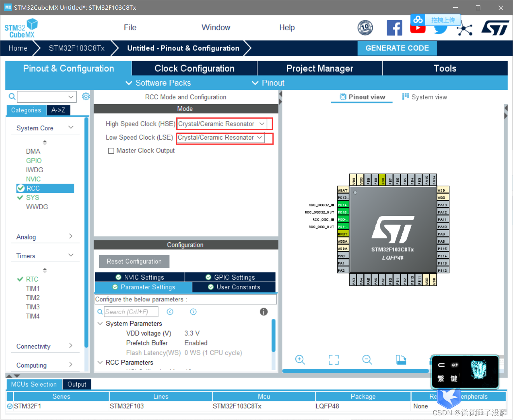513x420 pixels.
Task: Switch to Tools tab
Action: tap(445, 68)
